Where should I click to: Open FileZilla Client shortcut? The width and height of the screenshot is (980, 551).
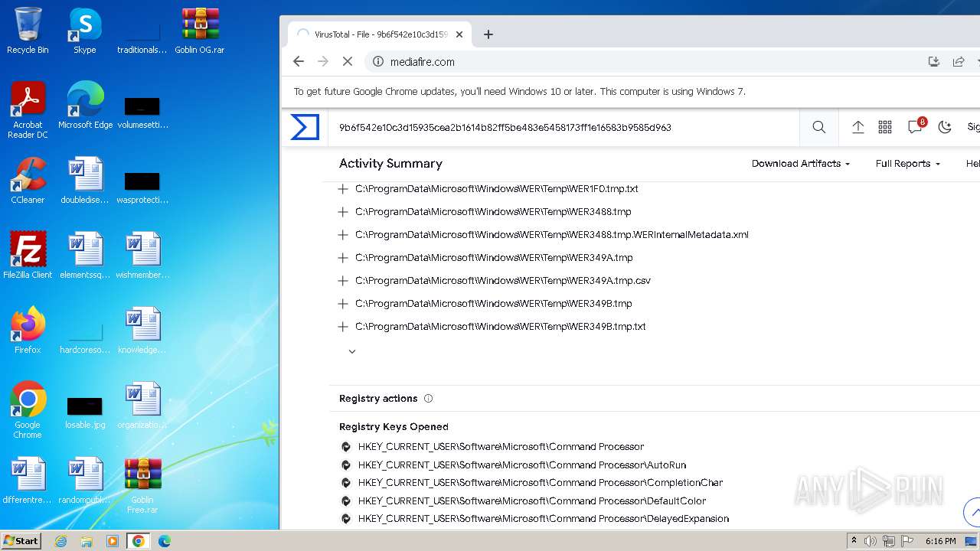[x=28, y=256]
